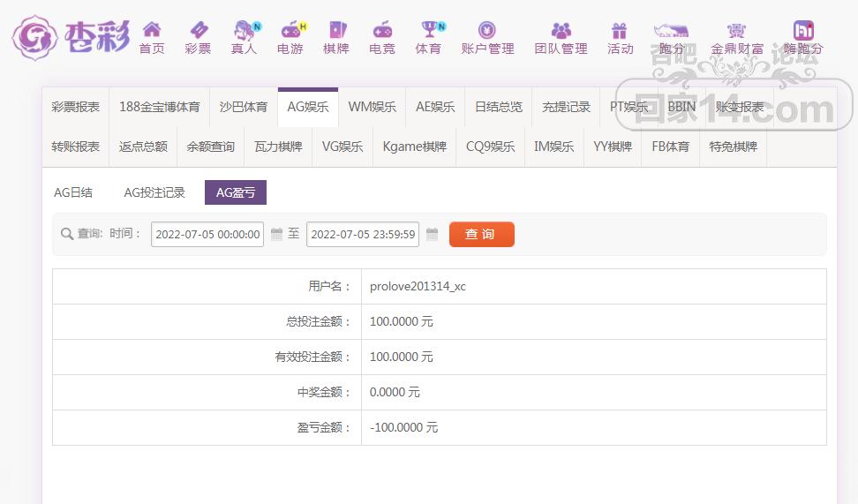Open IM娱乐 tab
Image resolution: width=858 pixels, height=504 pixels.
(554, 147)
